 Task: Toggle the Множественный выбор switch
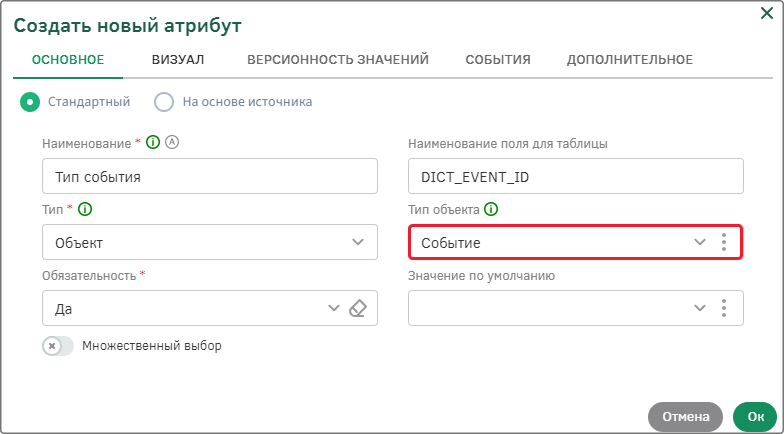pos(58,346)
